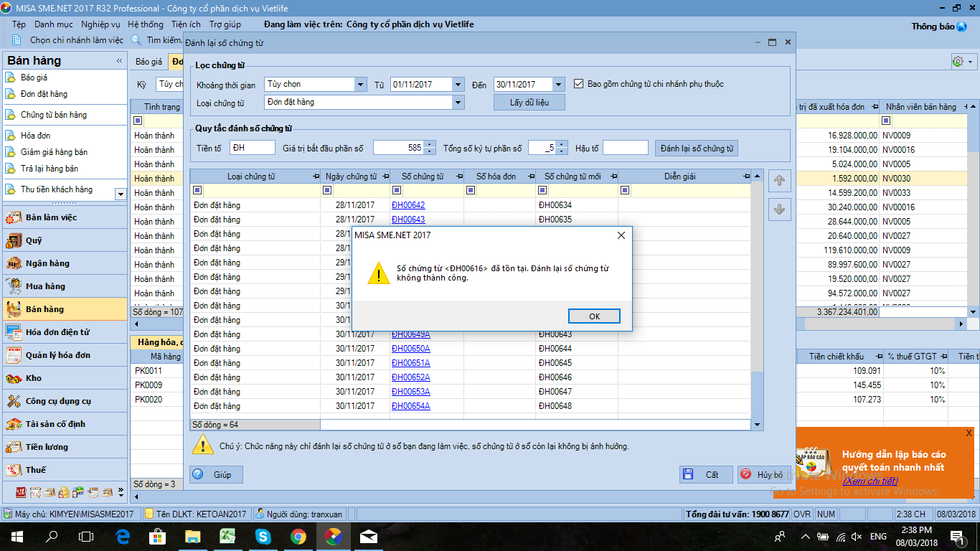Close the orange report guide banner
Viewport: 980px width, 551px height.
[969, 433]
